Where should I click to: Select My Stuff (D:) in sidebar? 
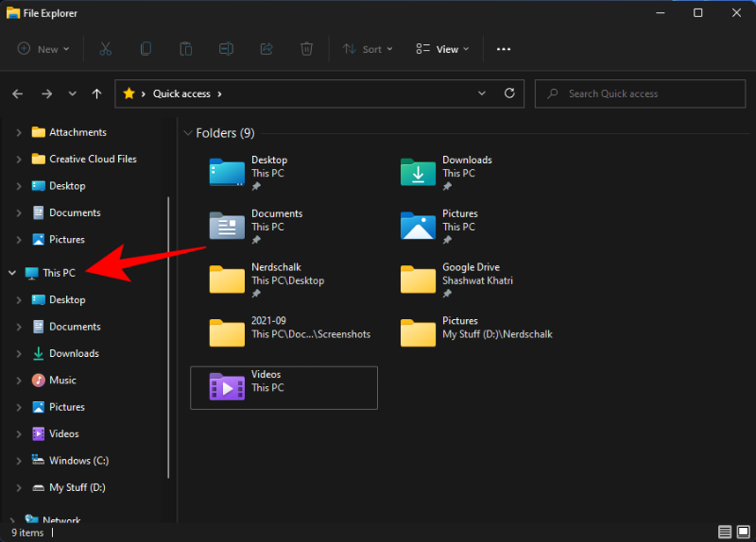point(77,487)
